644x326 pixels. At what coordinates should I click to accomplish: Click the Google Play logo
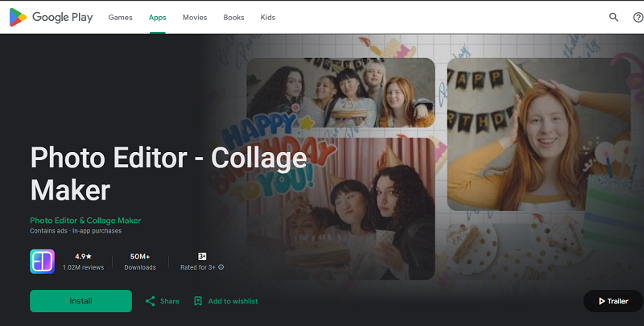click(51, 17)
